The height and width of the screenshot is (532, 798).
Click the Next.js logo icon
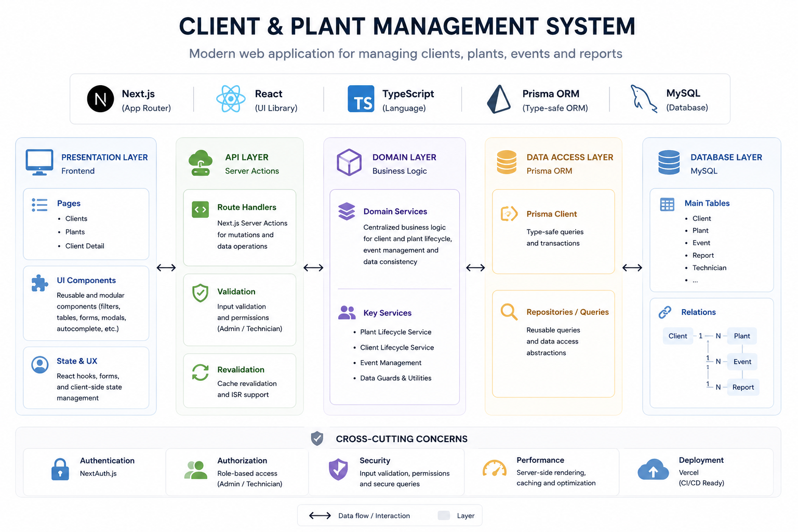100,99
